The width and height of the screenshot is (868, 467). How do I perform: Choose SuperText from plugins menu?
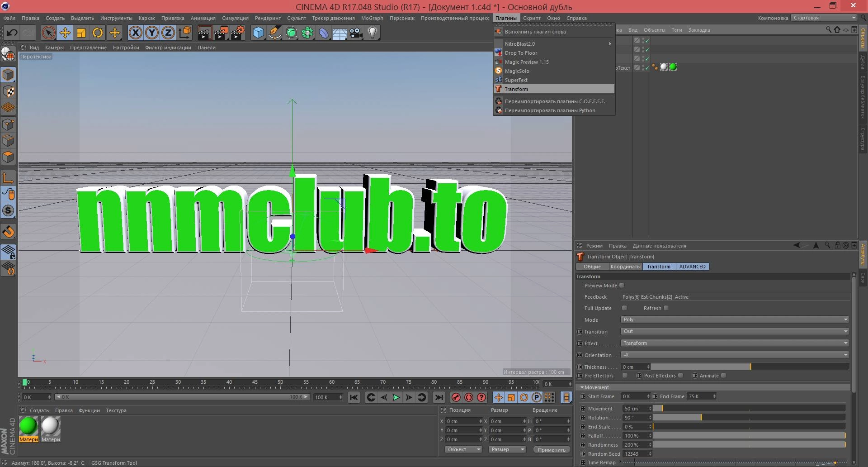(x=554, y=80)
